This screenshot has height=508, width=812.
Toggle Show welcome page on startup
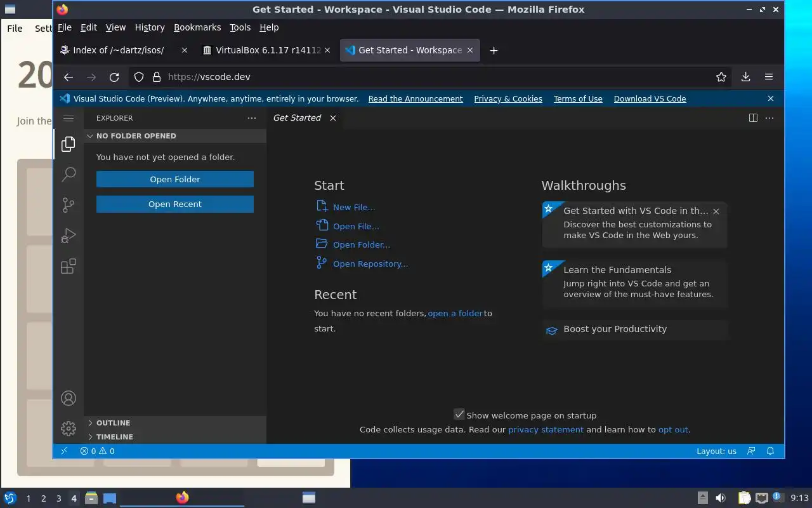(x=459, y=415)
